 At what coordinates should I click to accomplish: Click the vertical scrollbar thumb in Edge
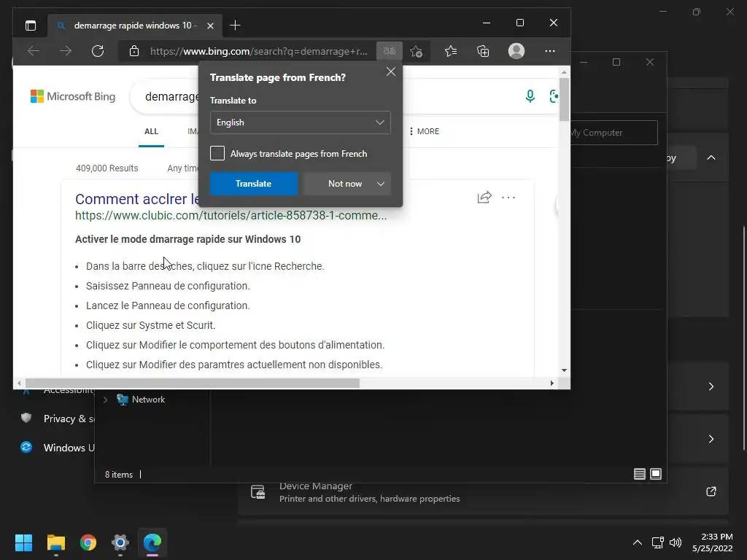pyautogui.click(x=564, y=99)
